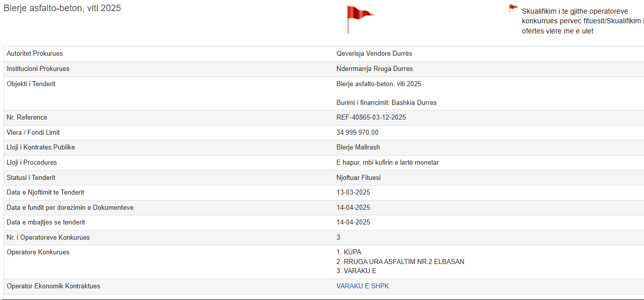This screenshot has width=644, height=300.
Task: Click the fund limit value 34 999 970,00
Action: point(357,133)
